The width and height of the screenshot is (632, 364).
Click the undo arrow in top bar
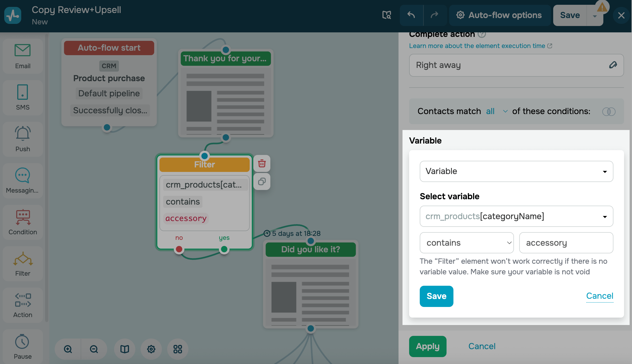tap(411, 15)
